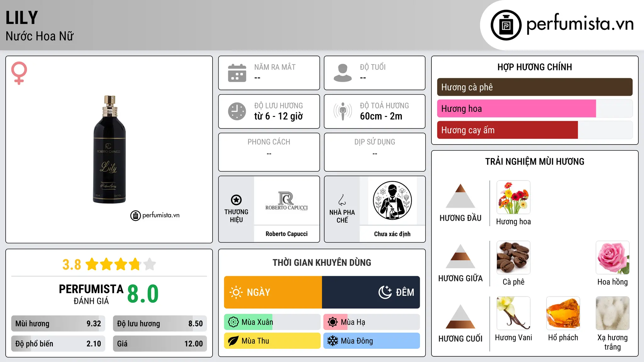
Task: Click the Mùa Hạ season bar
Action: (372, 322)
